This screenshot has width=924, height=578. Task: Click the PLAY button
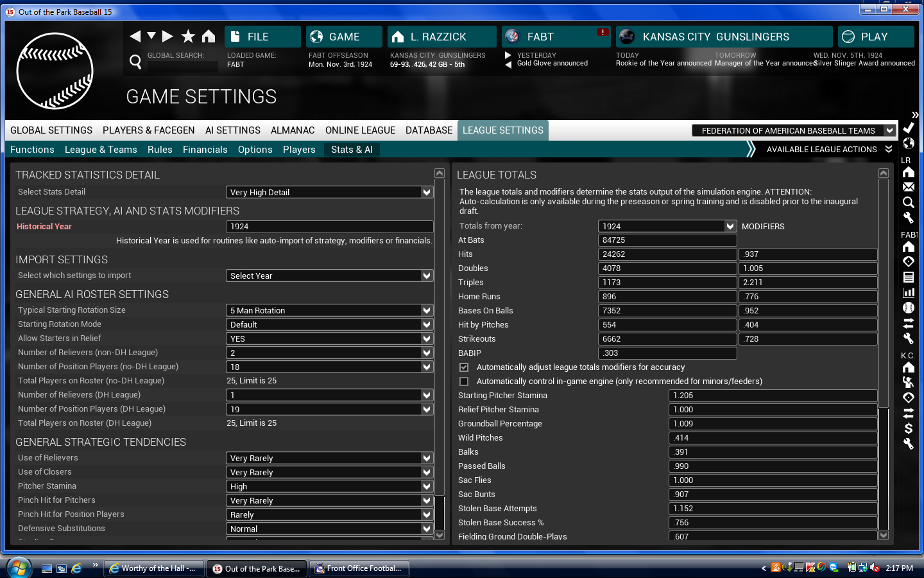pyautogui.click(x=875, y=37)
